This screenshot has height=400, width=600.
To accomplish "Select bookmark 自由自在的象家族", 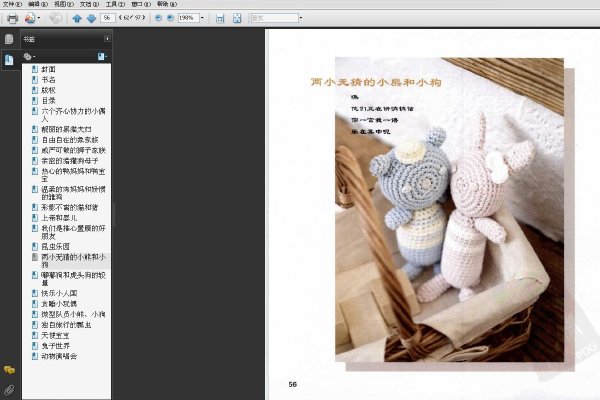I will (70, 140).
